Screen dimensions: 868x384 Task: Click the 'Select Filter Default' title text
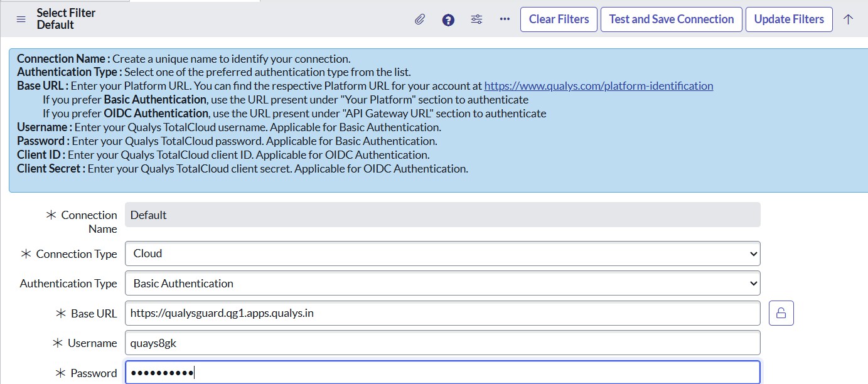67,19
